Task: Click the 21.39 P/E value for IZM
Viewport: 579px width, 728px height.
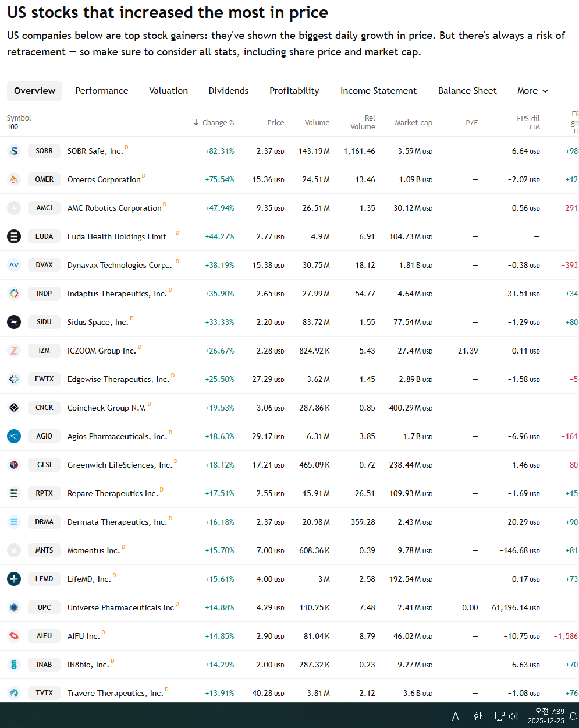Action: (468, 351)
